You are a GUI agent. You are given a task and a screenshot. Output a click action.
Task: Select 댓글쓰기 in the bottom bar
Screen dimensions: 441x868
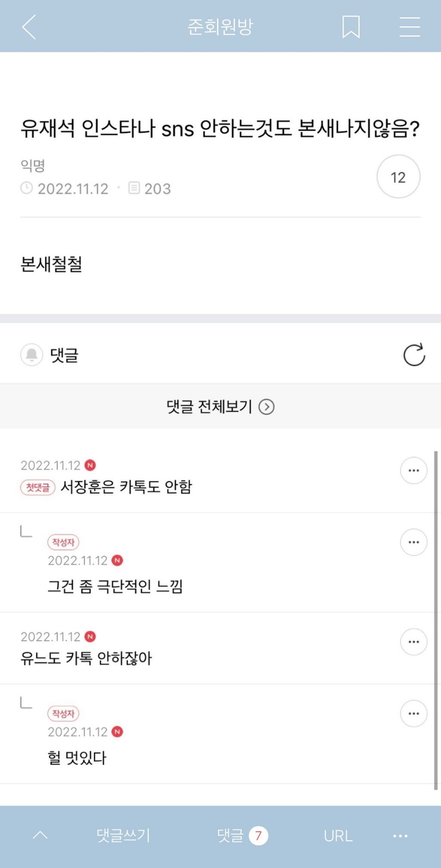pyautogui.click(x=123, y=835)
